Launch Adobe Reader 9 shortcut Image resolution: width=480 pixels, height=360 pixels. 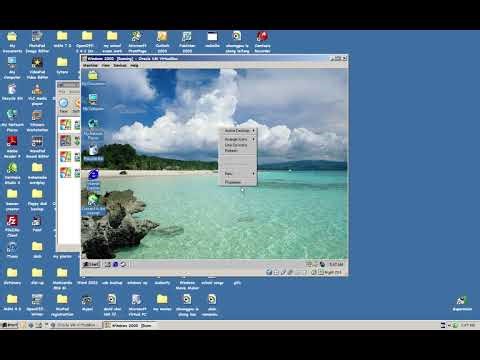(12, 147)
